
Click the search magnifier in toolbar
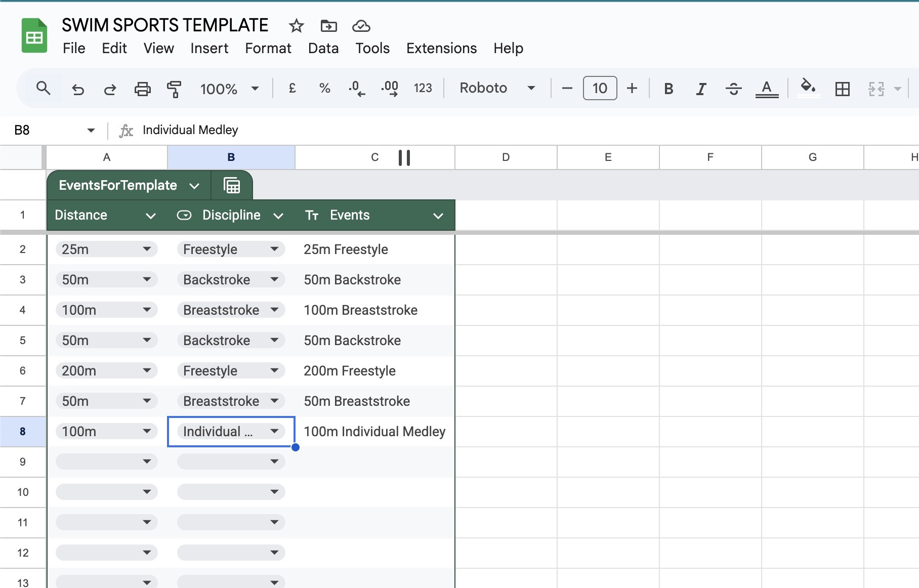[44, 89]
